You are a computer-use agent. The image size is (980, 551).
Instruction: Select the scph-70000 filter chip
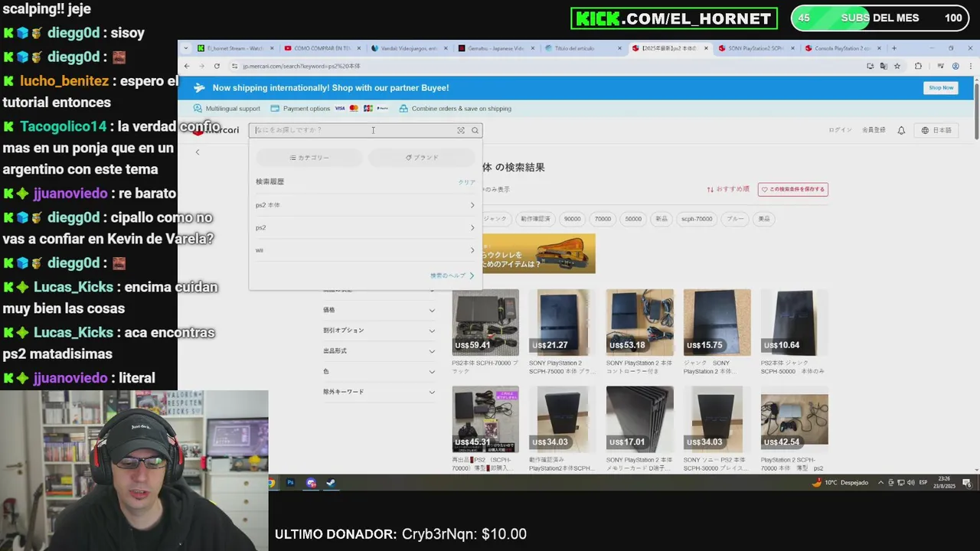[697, 219]
